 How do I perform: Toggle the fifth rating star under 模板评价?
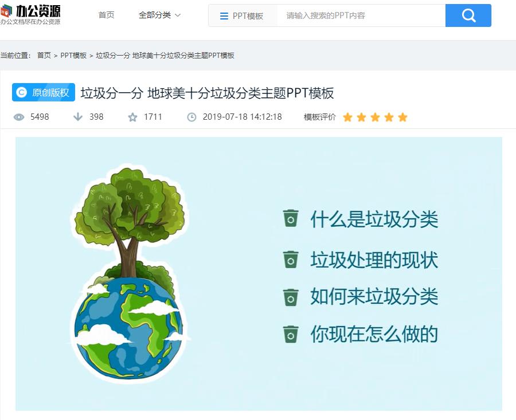(402, 117)
